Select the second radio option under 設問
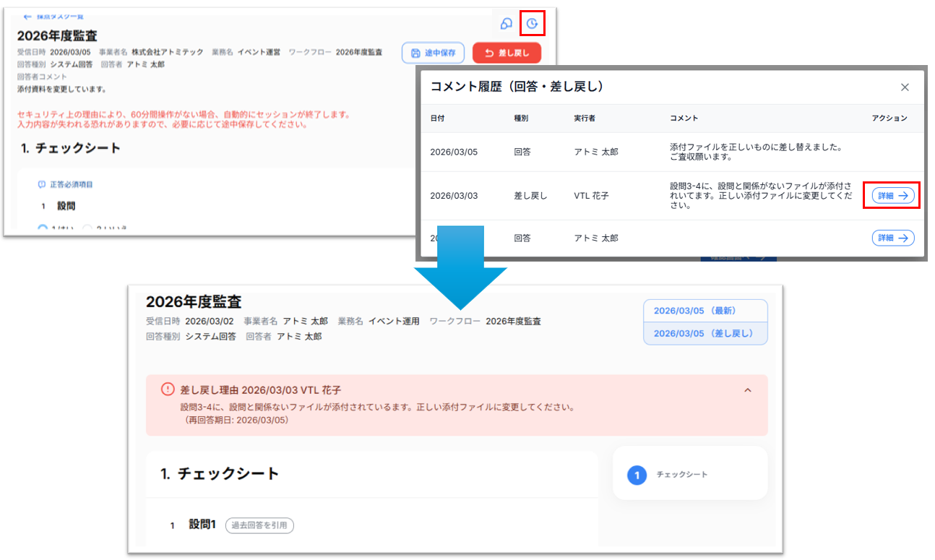Image resolution: width=935 pixels, height=560 pixels. click(x=87, y=228)
